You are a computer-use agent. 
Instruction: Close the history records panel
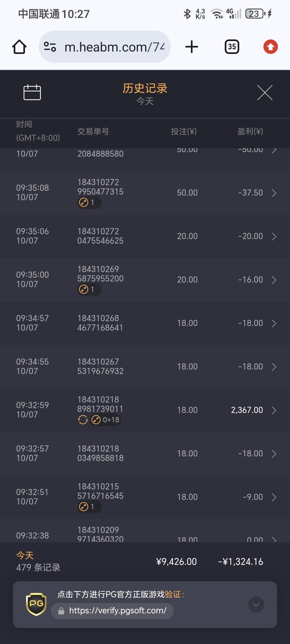pos(265,93)
